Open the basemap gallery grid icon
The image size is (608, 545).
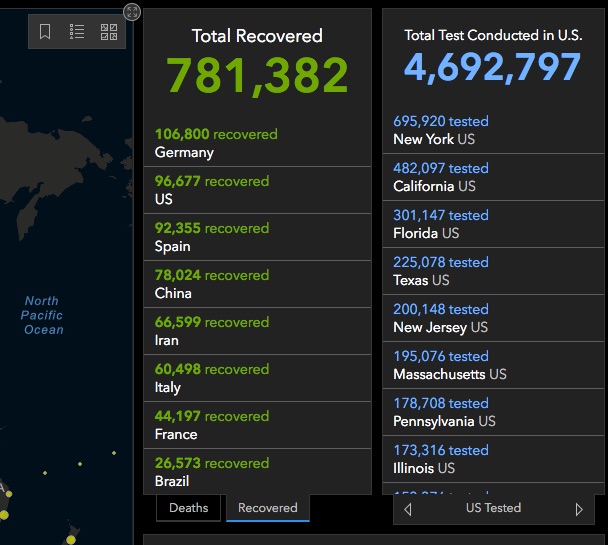(x=109, y=32)
